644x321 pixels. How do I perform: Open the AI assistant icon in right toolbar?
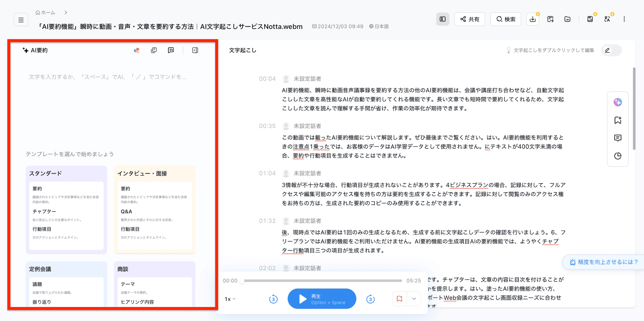618,102
